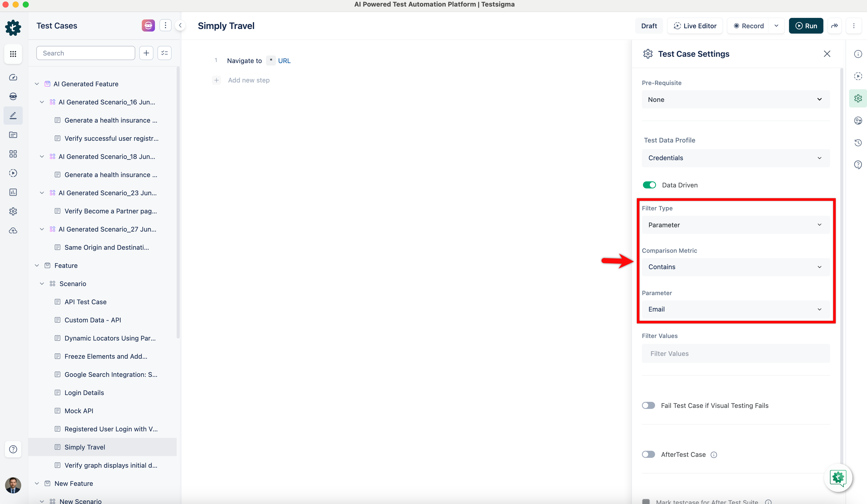Select the Login Details test case

[84, 393]
